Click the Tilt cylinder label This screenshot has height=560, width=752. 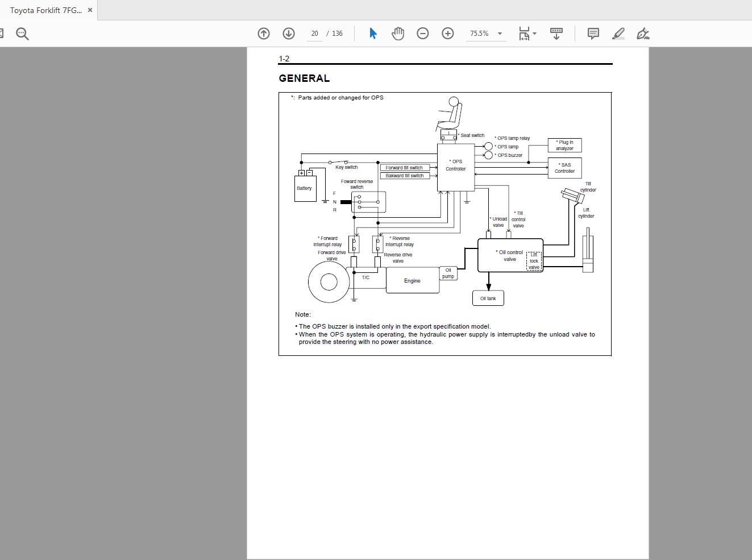click(x=588, y=187)
